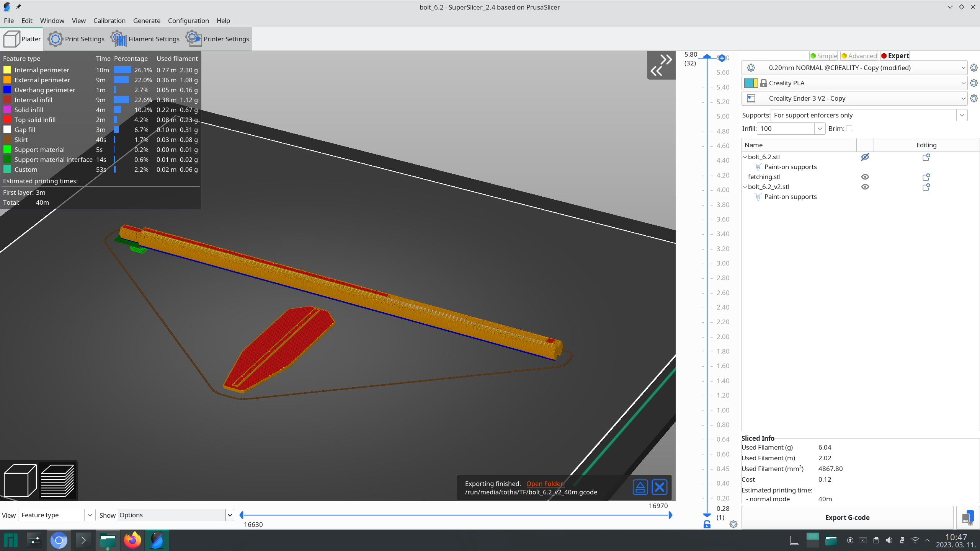The width and height of the screenshot is (980, 551).
Task: Click the export to SD card icon
Action: coord(967,518)
